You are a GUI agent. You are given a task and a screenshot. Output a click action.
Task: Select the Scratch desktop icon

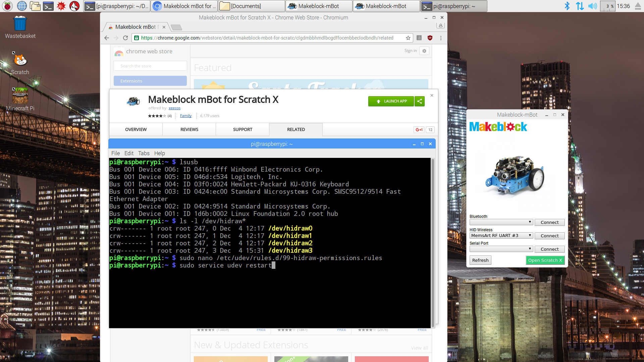point(20,63)
